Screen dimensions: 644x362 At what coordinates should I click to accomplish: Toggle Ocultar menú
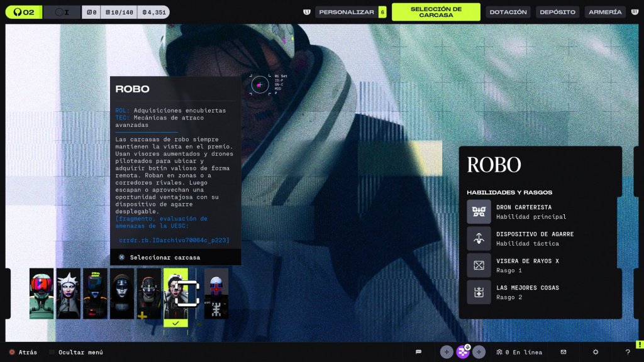coord(75,353)
